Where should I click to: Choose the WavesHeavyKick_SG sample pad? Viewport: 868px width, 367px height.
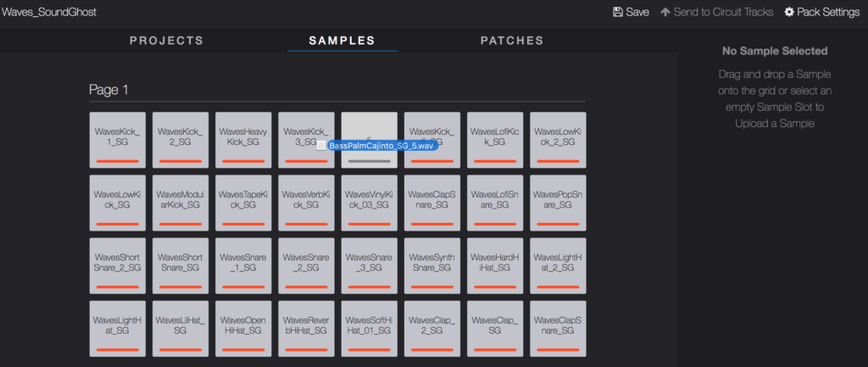coord(243,139)
